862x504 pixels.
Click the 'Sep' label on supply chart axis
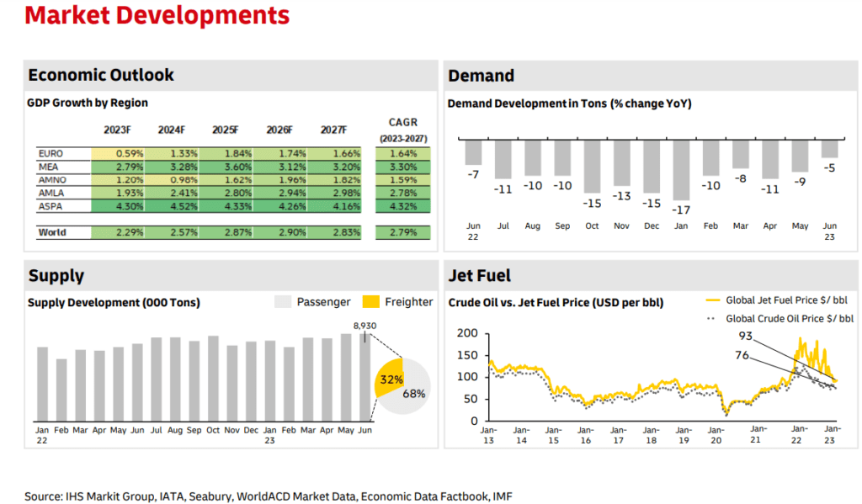pyautogui.click(x=194, y=430)
